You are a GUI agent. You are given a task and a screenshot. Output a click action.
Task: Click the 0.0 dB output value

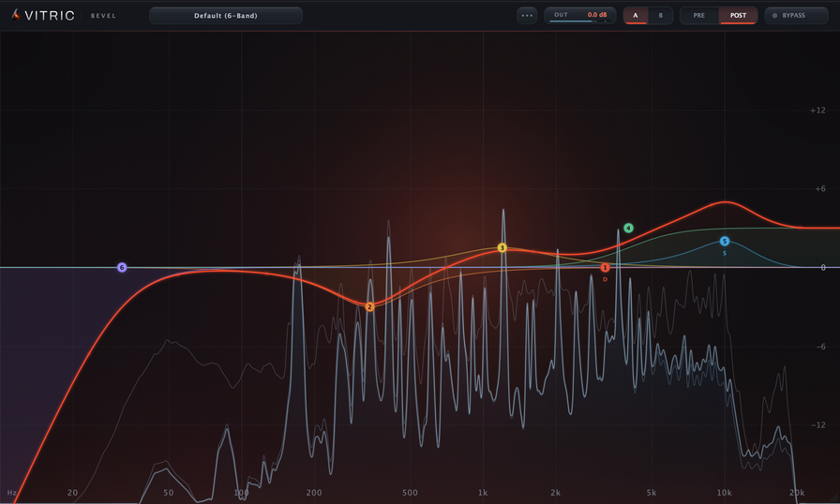597,14
